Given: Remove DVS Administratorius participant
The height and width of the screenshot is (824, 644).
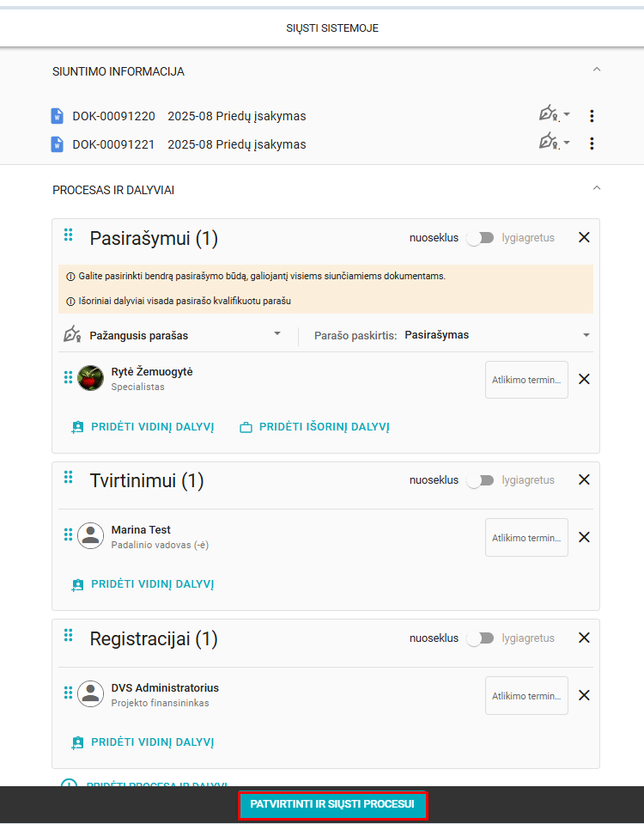Looking at the screenshot, I should [584, 695].
